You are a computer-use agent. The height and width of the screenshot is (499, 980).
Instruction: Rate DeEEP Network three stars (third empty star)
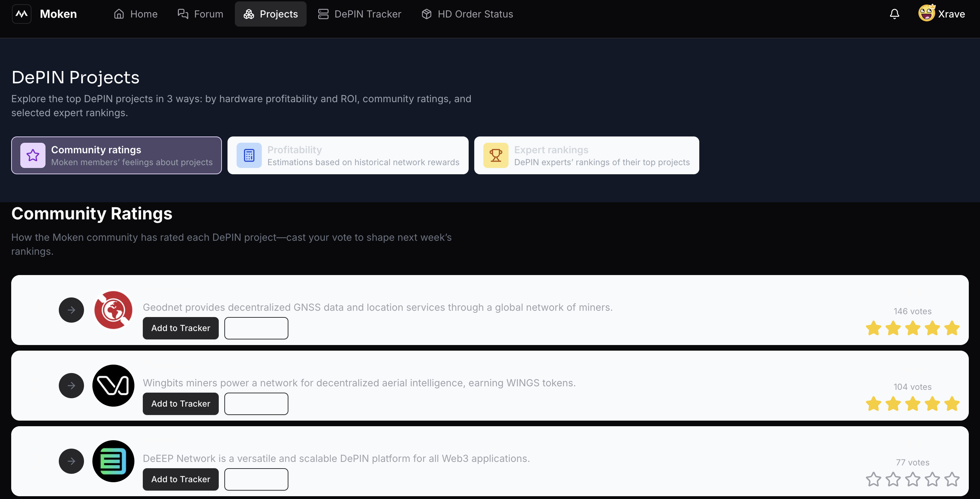[x=913, y=479]
